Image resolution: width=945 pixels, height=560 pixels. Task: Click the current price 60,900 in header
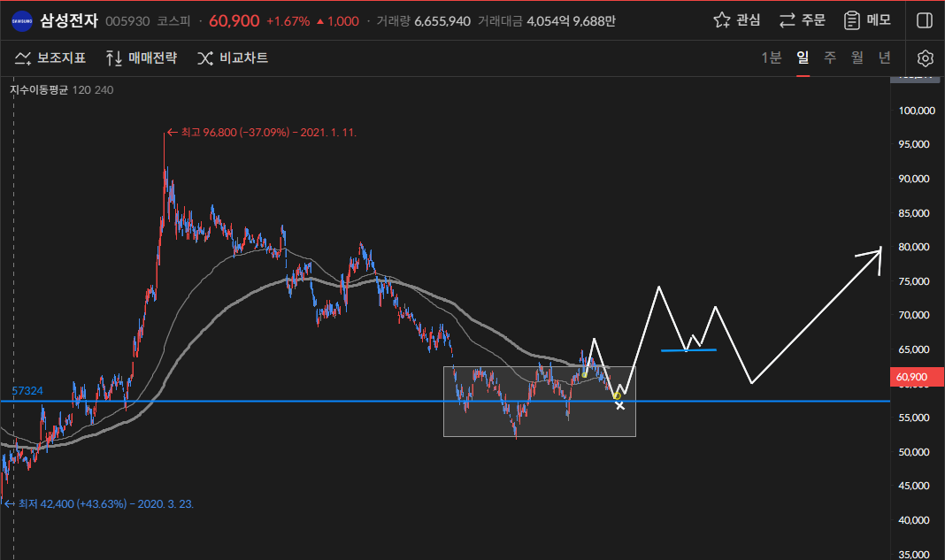(x=234, y=21)
